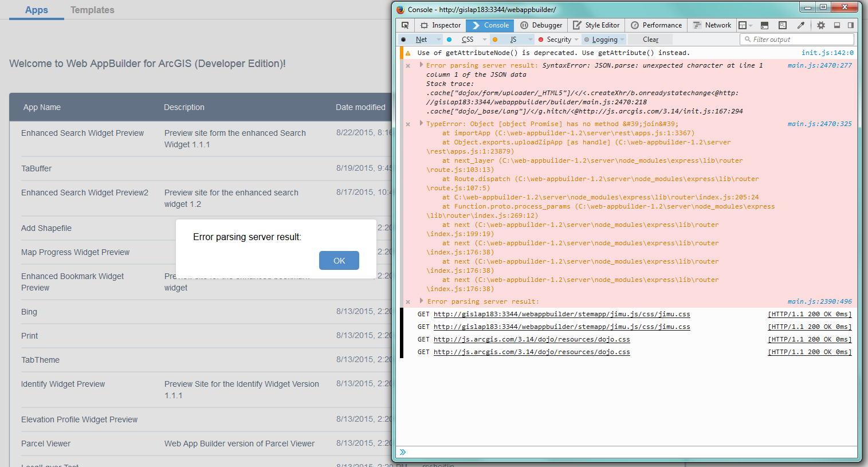Click the responsive design mode icon
This screenshot has width=868, height=467.
pyautogui.click(x=783, y=25)
